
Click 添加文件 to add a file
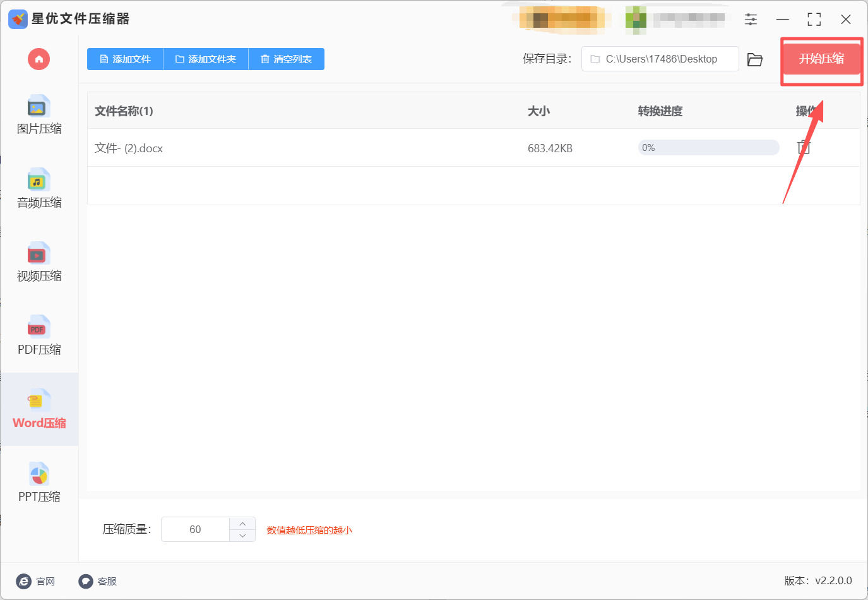(124, 59)
